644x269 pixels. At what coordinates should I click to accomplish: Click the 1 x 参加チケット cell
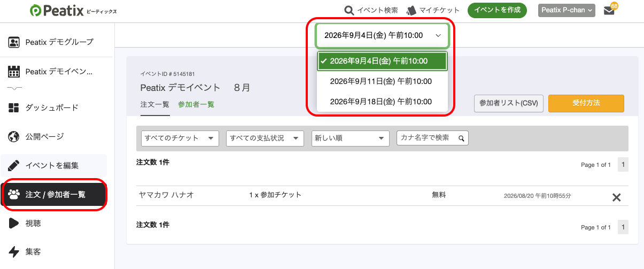pos(275,195)
